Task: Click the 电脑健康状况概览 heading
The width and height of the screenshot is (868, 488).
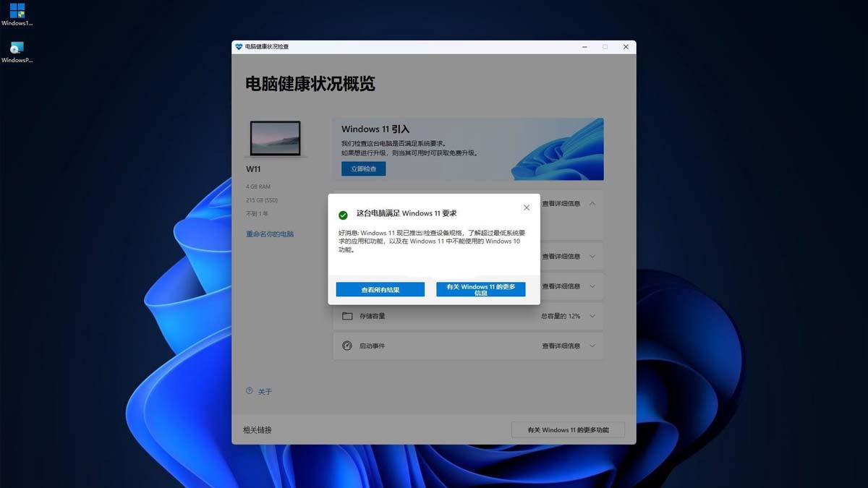Action: [310, 84]
